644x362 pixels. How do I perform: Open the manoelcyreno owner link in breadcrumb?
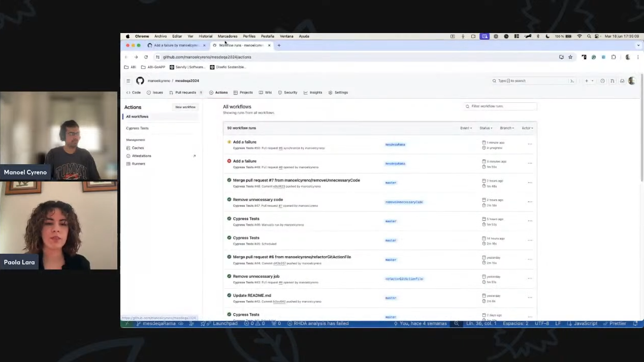(x=159, y=81)
